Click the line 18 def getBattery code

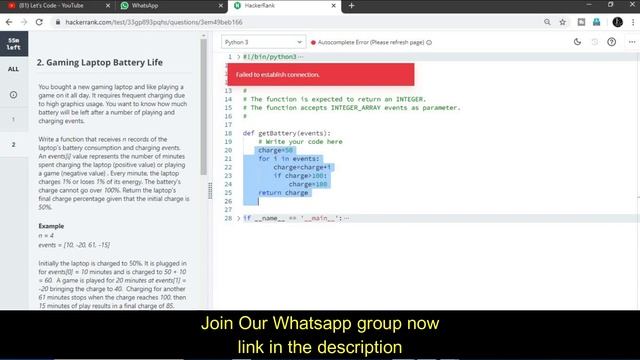tap(287, 133)
